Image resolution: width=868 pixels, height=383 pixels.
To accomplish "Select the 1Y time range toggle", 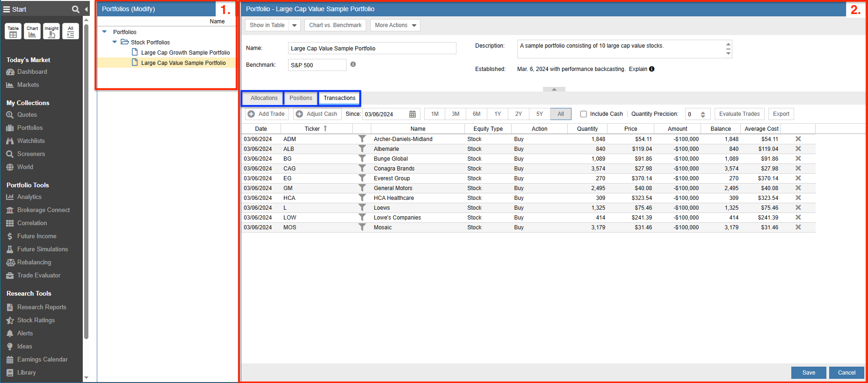I will pyautogui.click(x=497, y=114).
